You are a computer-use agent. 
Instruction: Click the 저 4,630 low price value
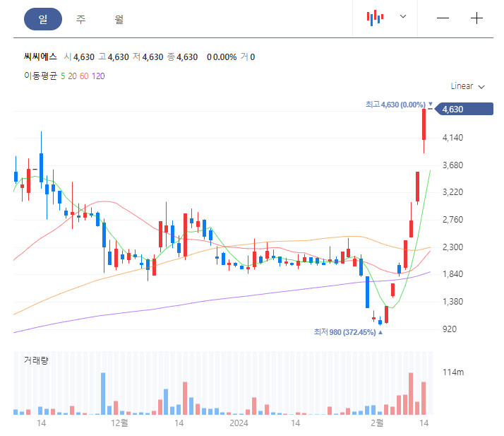click(148, 57)
